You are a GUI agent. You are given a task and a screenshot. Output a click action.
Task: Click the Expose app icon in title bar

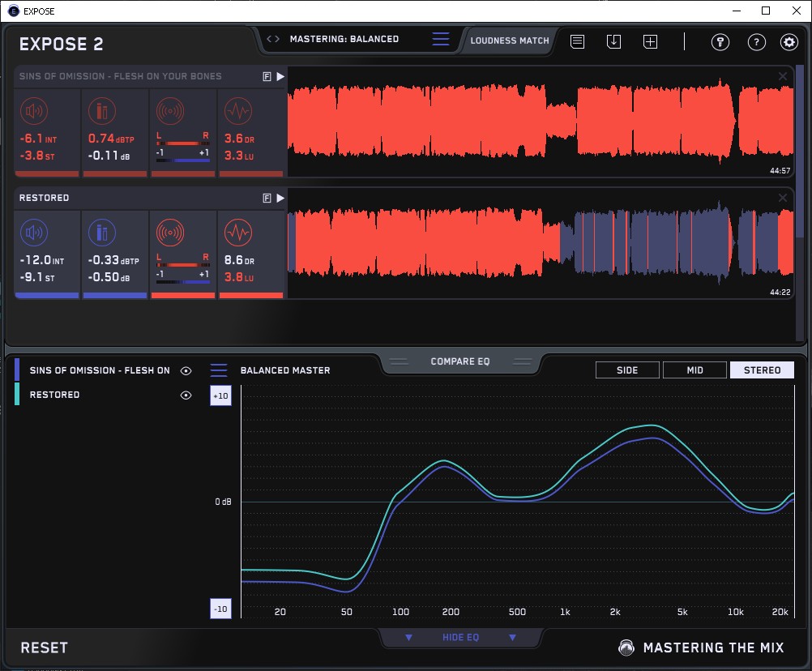pyautogui.click(x=14, y=11)
